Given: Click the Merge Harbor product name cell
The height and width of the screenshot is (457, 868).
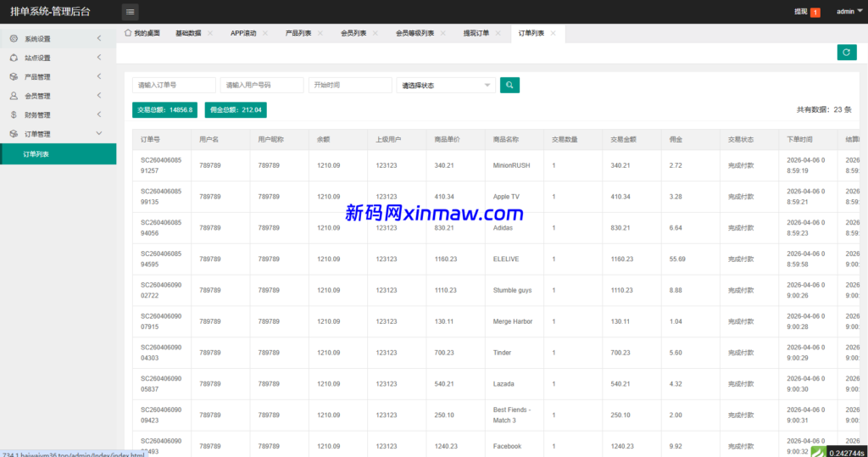Looking at the screenshot, I should tap(513, 321).
